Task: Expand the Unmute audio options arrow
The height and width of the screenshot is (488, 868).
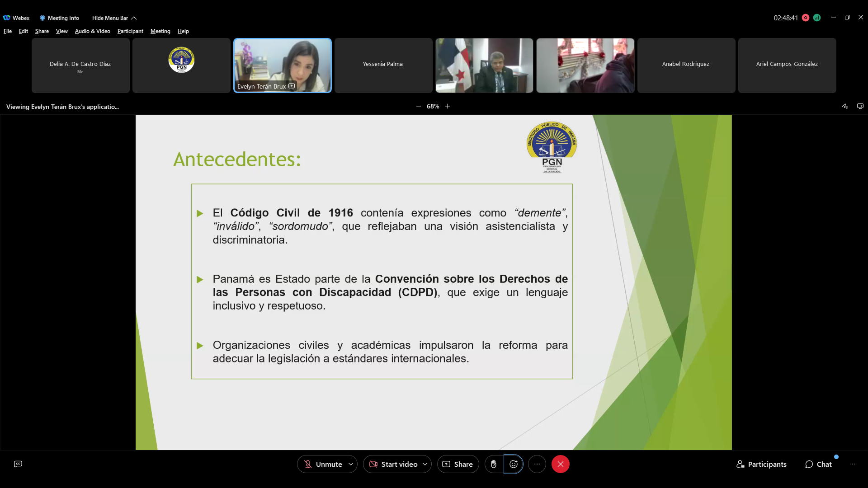Action: (x=351, y=464)
